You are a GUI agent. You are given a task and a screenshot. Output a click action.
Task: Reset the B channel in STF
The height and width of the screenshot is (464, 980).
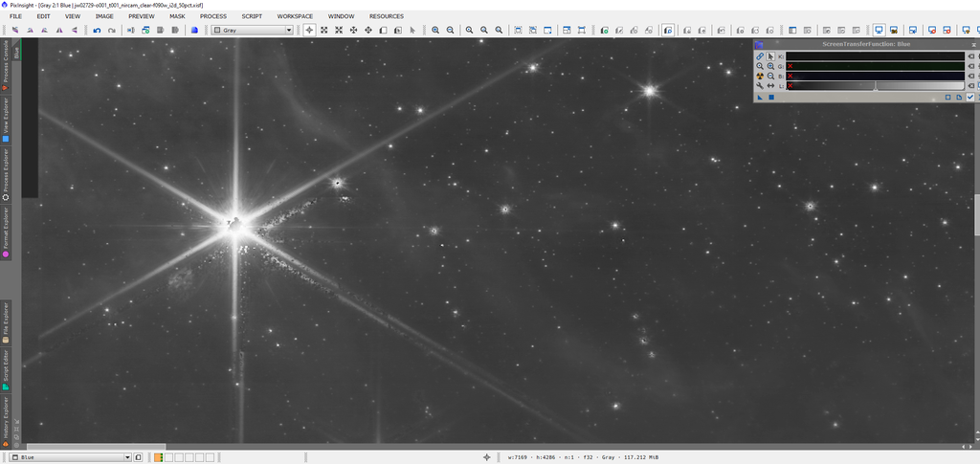[972, 77]
